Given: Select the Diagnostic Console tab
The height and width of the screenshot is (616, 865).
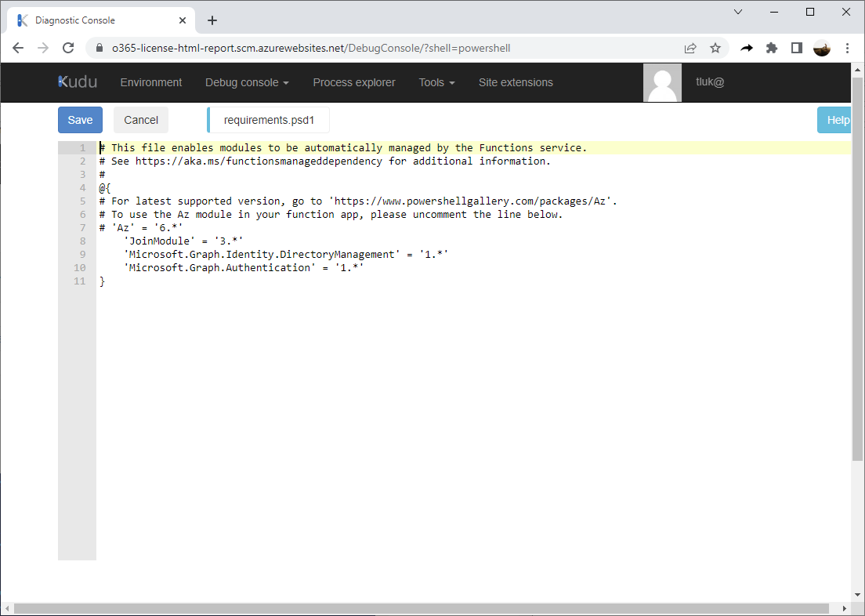Looking at the screenshot, I should 101,20.
